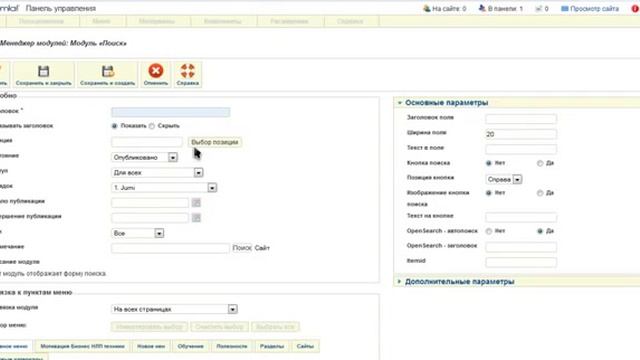
Task: Select Показать radio for showing title
Action: (114, 126)
